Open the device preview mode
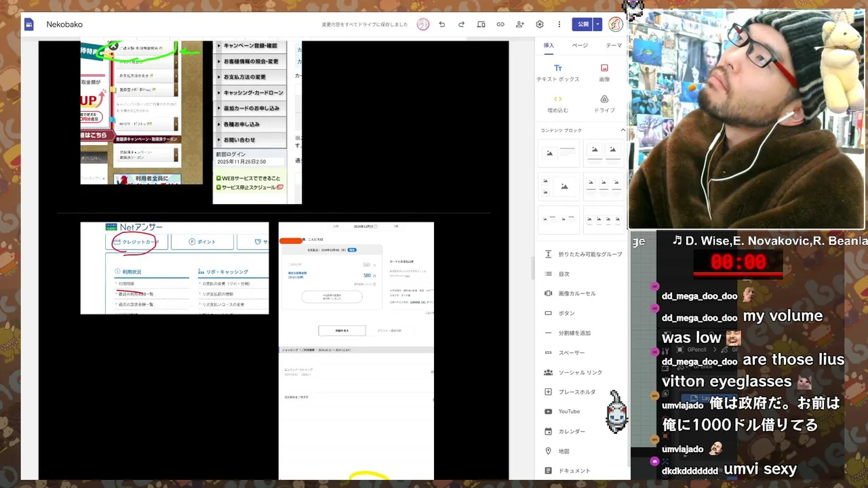 tap(481, 24)
